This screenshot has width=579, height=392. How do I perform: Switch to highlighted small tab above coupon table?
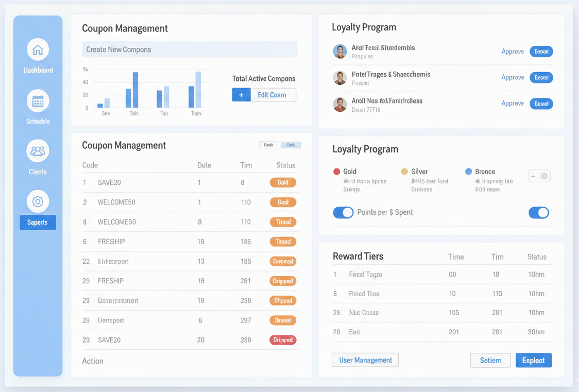[291, 145]
